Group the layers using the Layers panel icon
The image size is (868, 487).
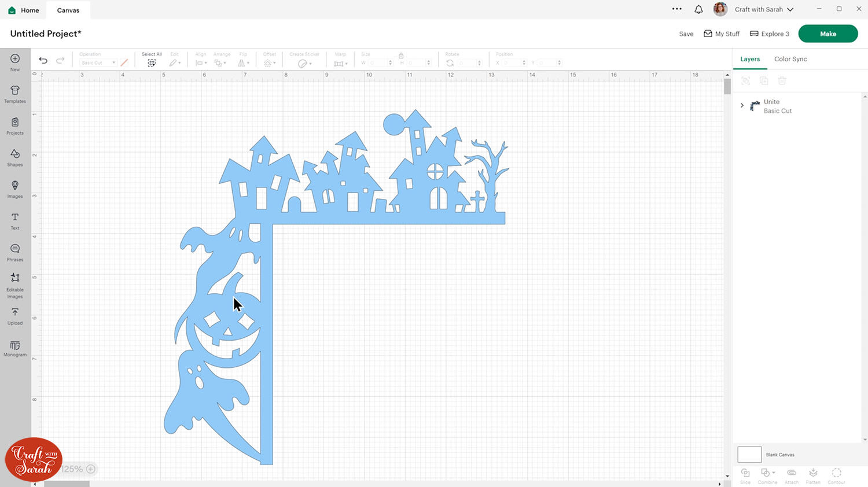coord(746,81)
